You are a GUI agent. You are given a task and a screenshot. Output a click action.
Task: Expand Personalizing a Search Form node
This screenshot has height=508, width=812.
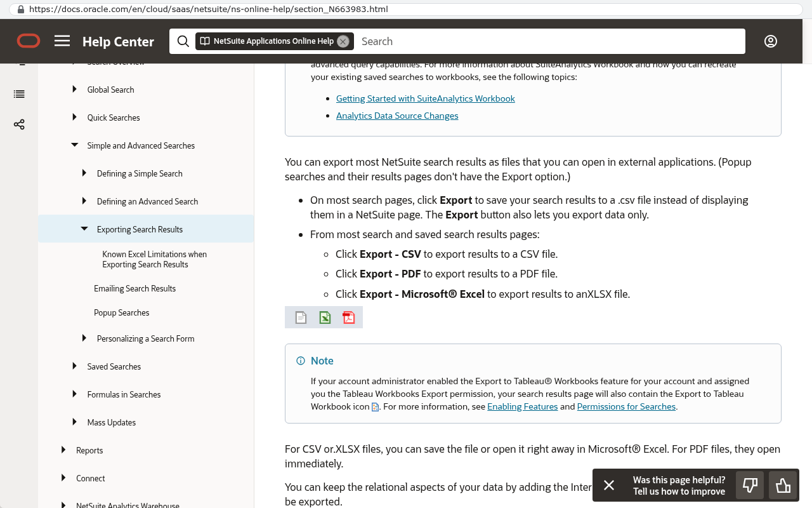84,338
